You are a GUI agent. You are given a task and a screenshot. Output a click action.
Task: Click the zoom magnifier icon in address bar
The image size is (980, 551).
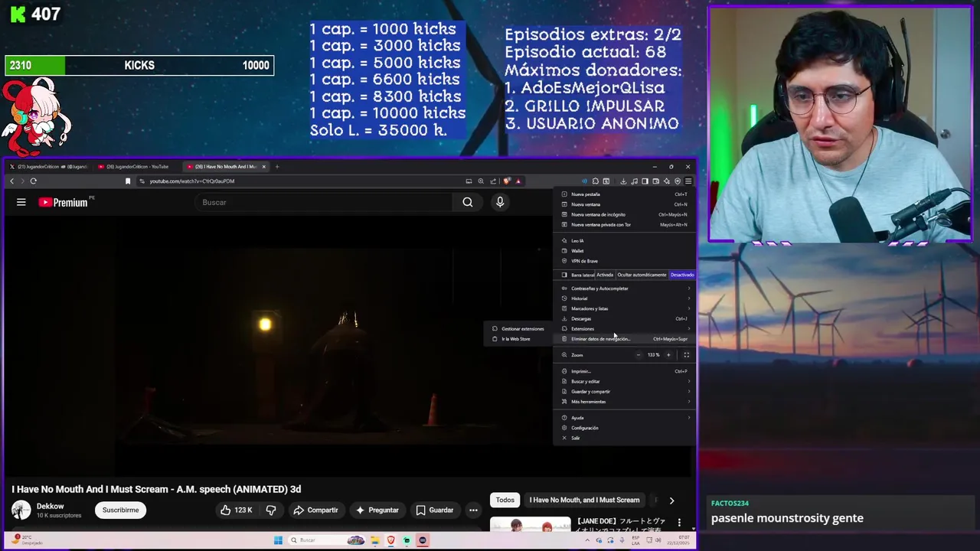coord(481,181)
